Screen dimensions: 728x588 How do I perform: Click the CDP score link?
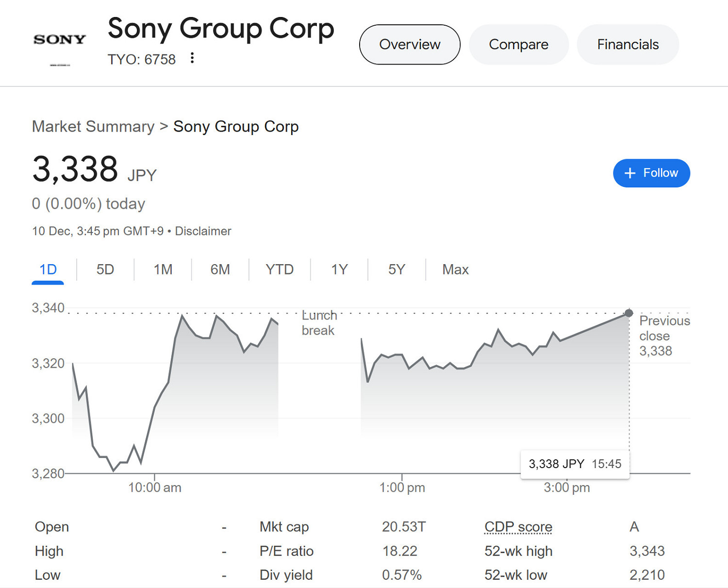[x=518, y=527]
